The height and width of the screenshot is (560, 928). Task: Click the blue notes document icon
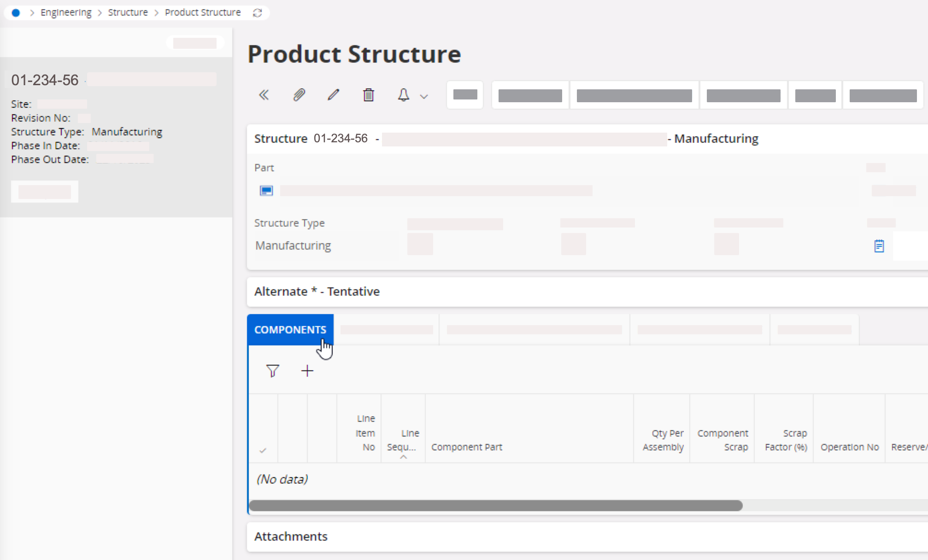(879, 246)
